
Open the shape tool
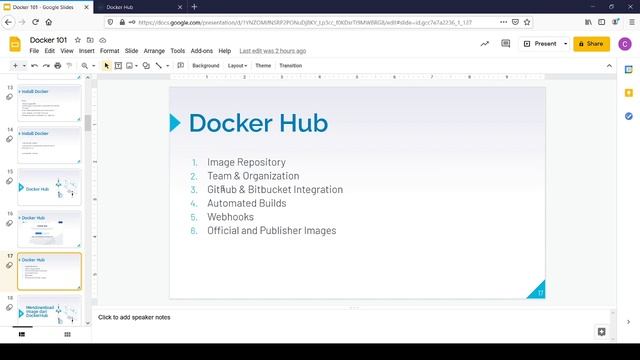pos(146,66)
